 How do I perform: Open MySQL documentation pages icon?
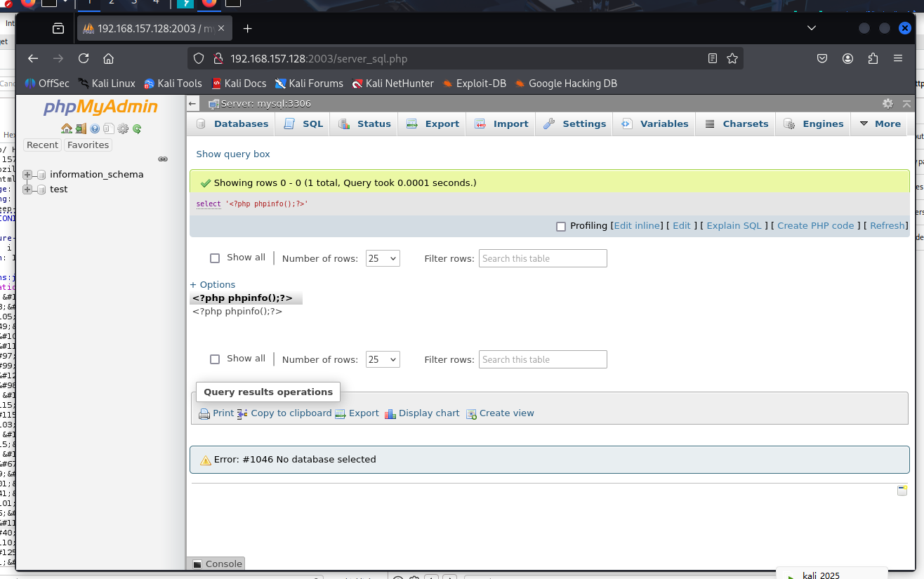click(109, 128)
